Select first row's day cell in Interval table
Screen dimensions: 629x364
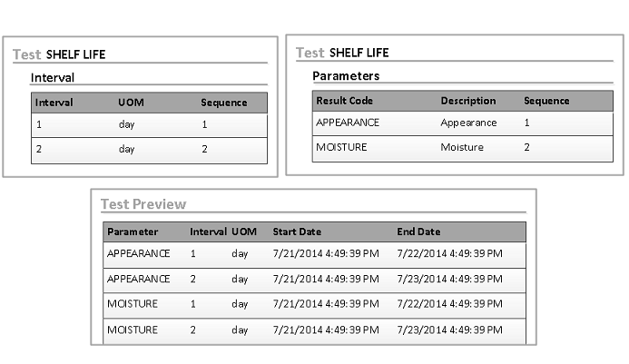tap(126, 124)
